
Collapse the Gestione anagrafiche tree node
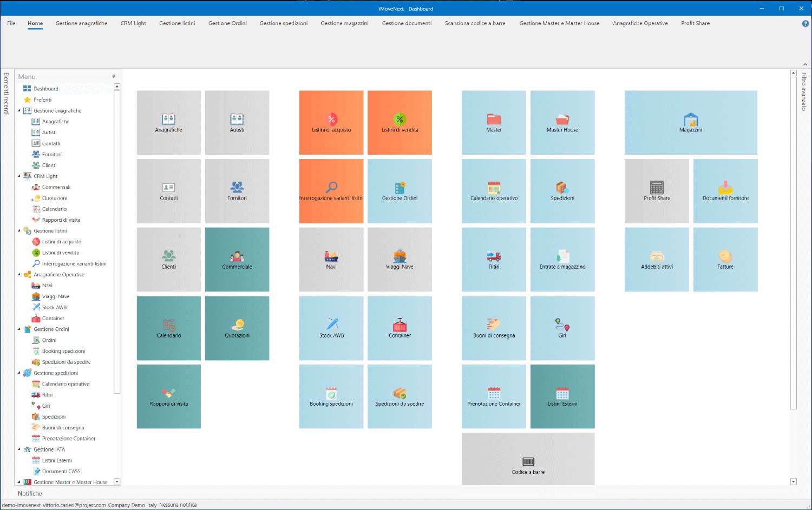tap(19, 110)
